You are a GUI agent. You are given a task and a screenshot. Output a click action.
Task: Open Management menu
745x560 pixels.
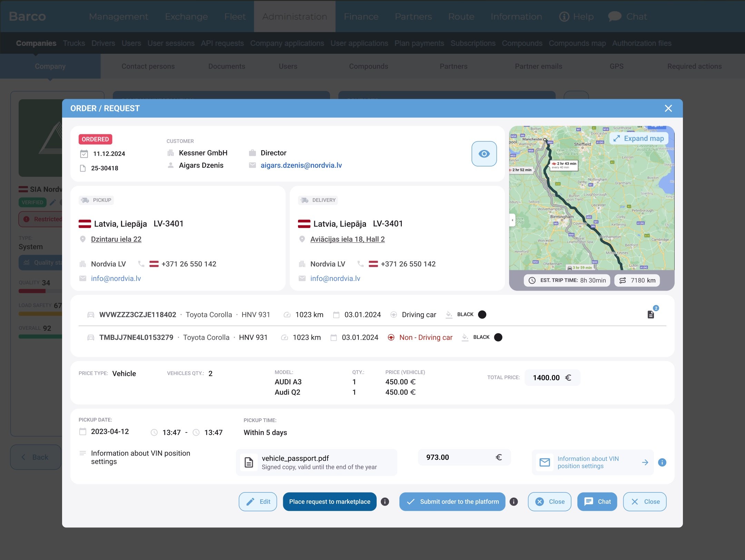119,17
